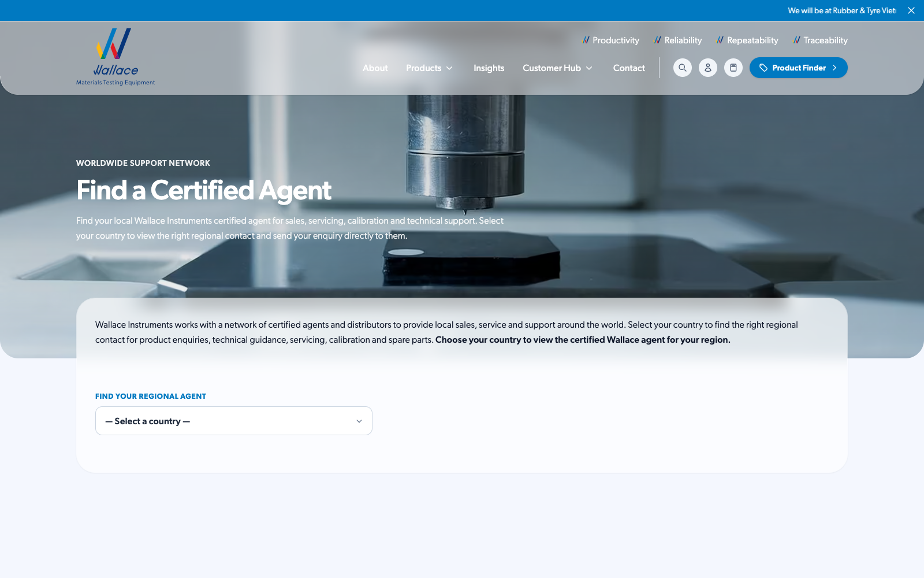Open the About menu item
This screenshot has height=578, width=924.
375,68
